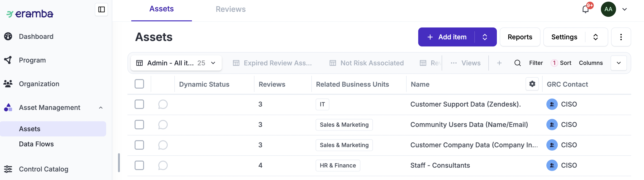Switch to the Reviews tab
This screenshot has height=180, width=644.
231,9
